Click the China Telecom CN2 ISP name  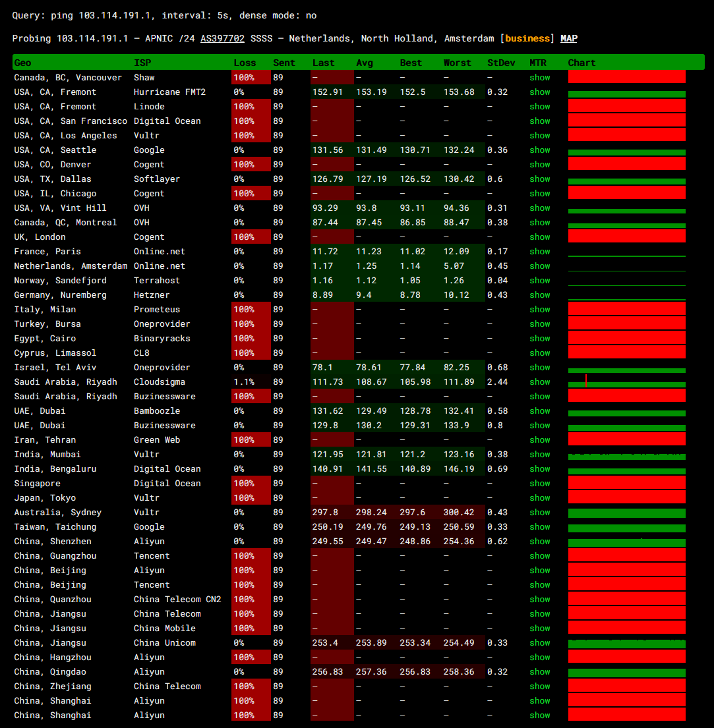(177, 599)
